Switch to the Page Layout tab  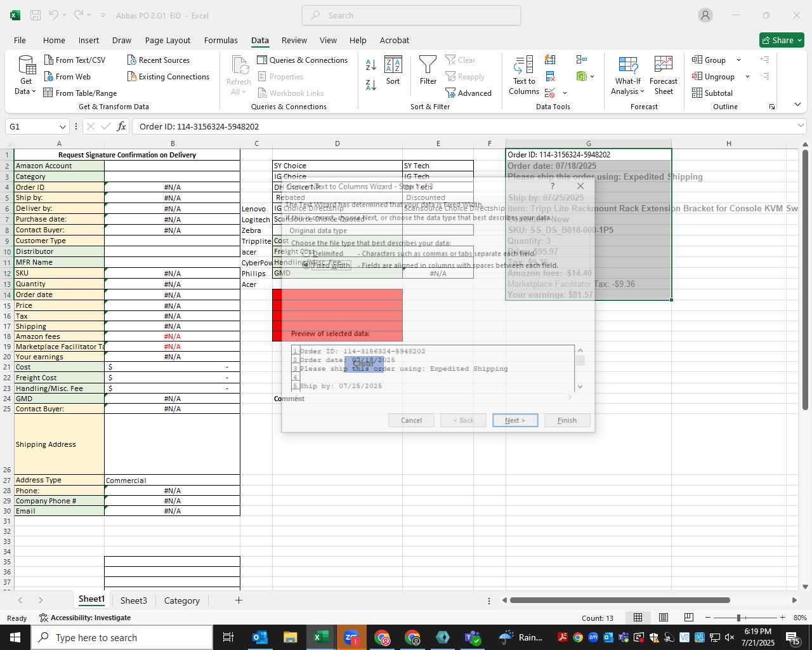(x=167, y=40)
